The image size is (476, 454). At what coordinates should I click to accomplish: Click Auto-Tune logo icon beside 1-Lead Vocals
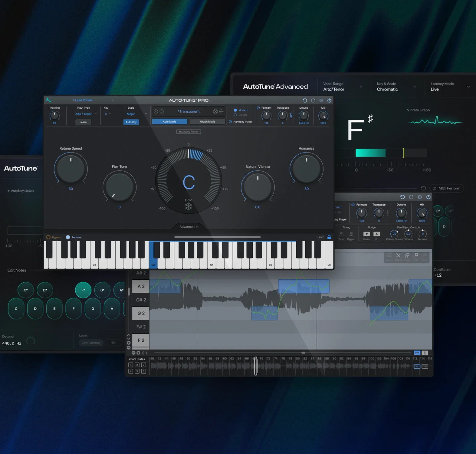click(48, 100)
